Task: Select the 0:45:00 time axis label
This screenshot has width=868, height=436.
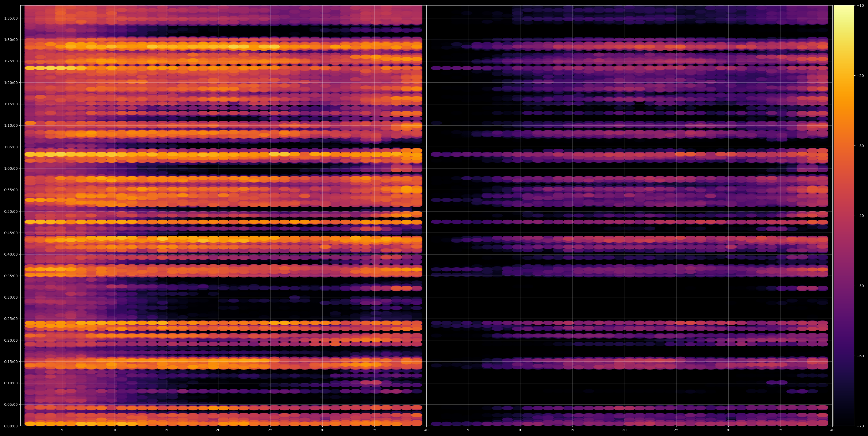Action: tap(11, 233)
